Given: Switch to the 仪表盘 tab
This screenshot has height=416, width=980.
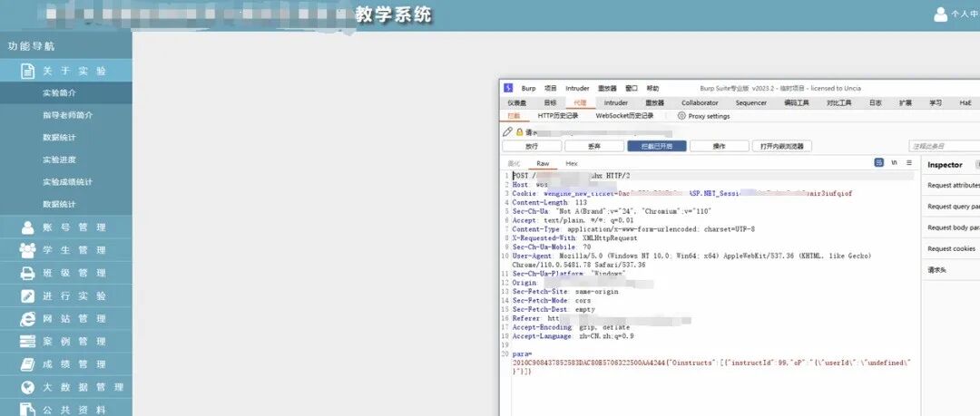Looking at the screenshot, I should (517, 103).
